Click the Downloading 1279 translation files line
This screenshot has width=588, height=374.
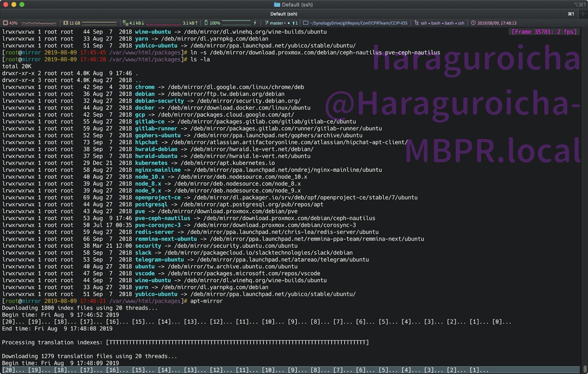90,356
